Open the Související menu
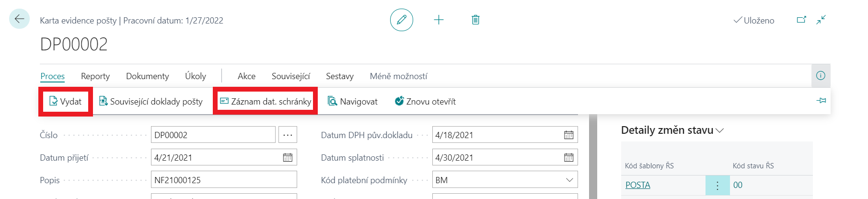 coord(290,76)
